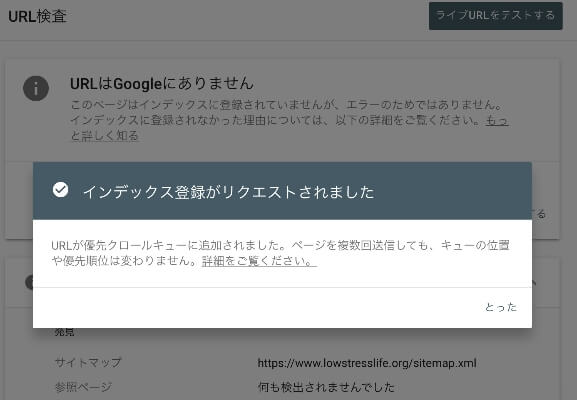The width and height of the screenshot is (577, 400).
Task: Select the sitemap URL https://www.lowstresslife.org/sitemap.xml
Action: click(367, 363)
